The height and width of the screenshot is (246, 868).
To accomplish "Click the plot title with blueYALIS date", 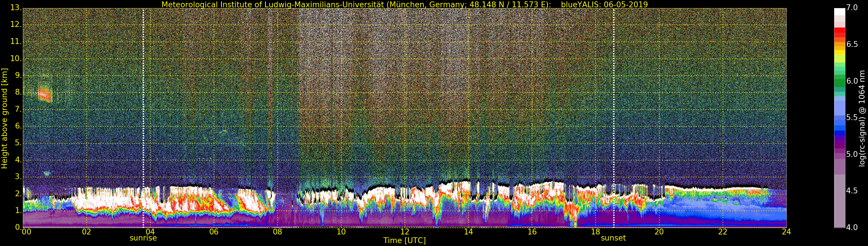I will [x=404, y=4].
